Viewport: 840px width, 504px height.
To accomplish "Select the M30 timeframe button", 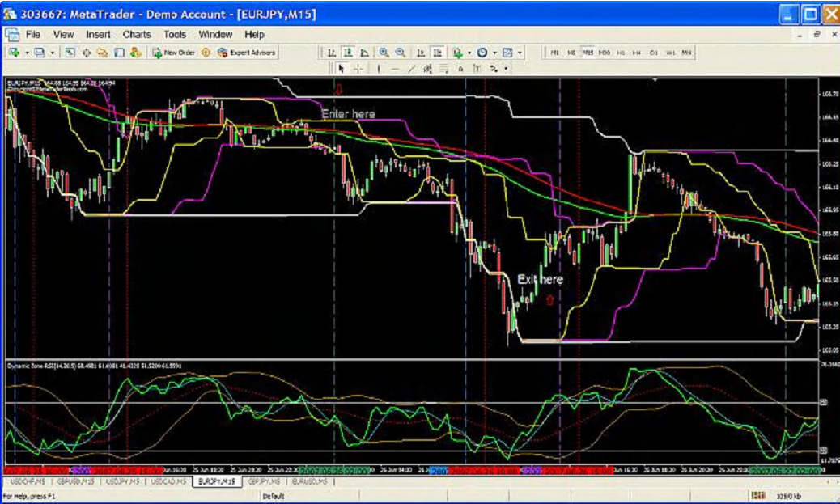I will tap(605, 53).
